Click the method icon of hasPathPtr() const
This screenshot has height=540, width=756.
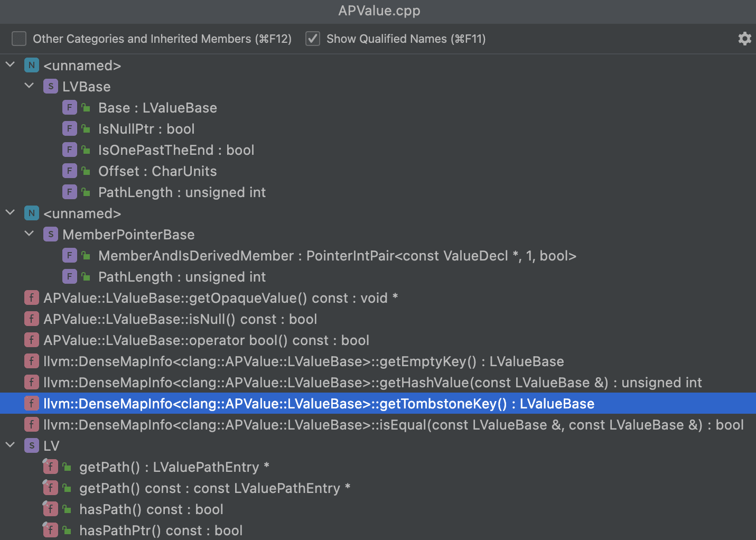tap(50, 530)
